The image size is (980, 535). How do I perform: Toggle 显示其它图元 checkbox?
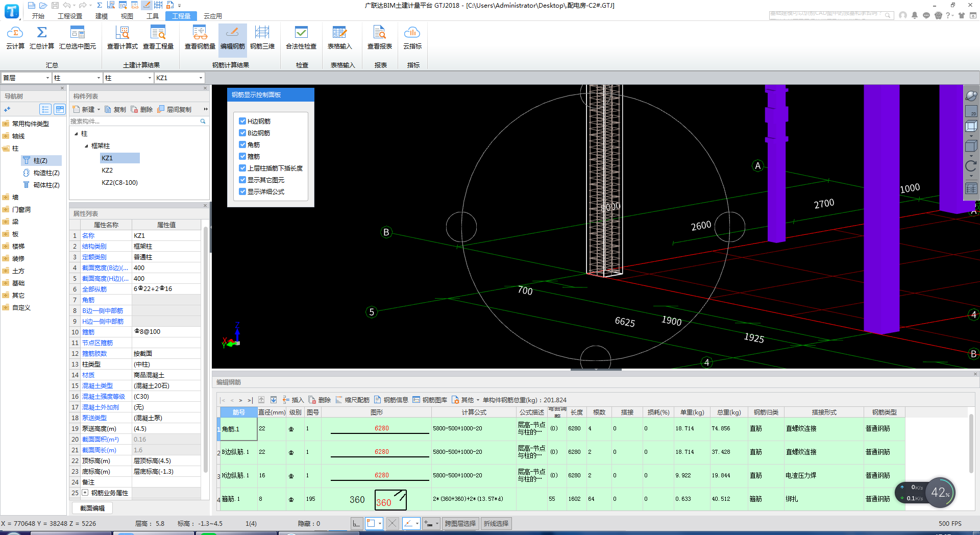[242, 180]
